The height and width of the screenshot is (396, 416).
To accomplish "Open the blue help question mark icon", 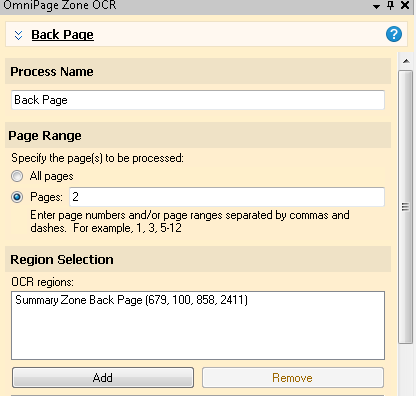I will pyautogui.click(x=394, y=34).
